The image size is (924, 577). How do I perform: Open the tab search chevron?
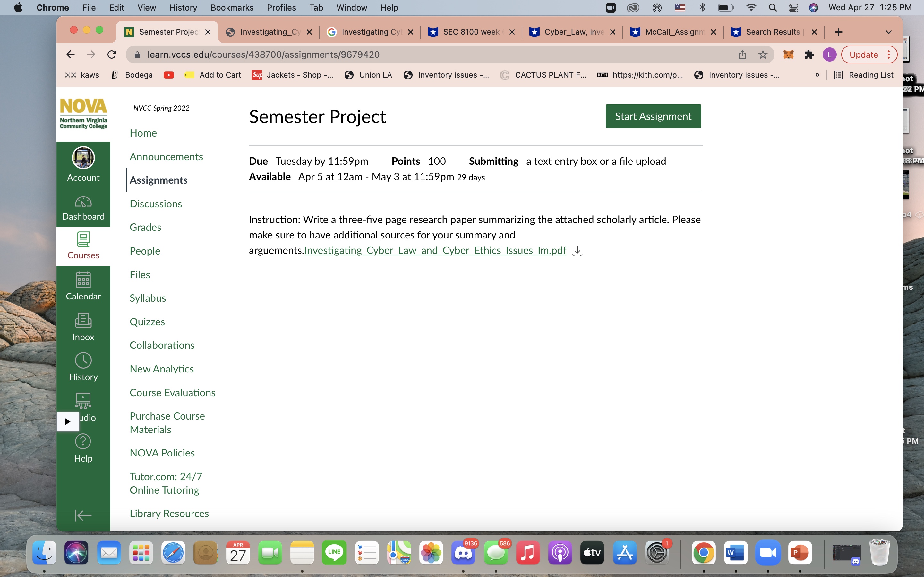coord(888,32)
